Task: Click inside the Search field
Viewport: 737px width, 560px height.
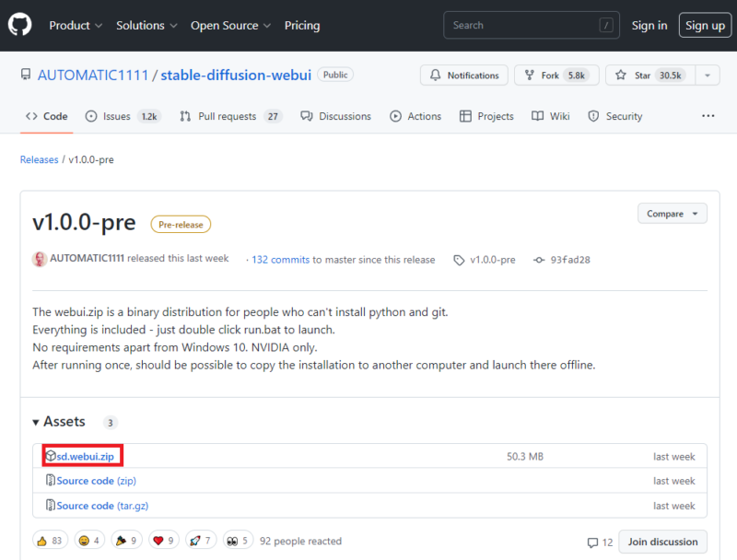Action: pyautogui.click(x=531, y=25)
